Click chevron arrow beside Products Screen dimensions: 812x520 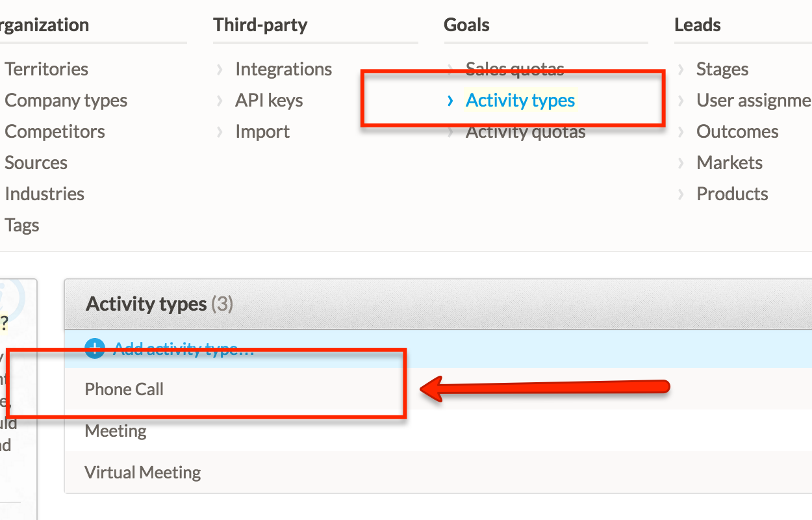pos(681,194)
